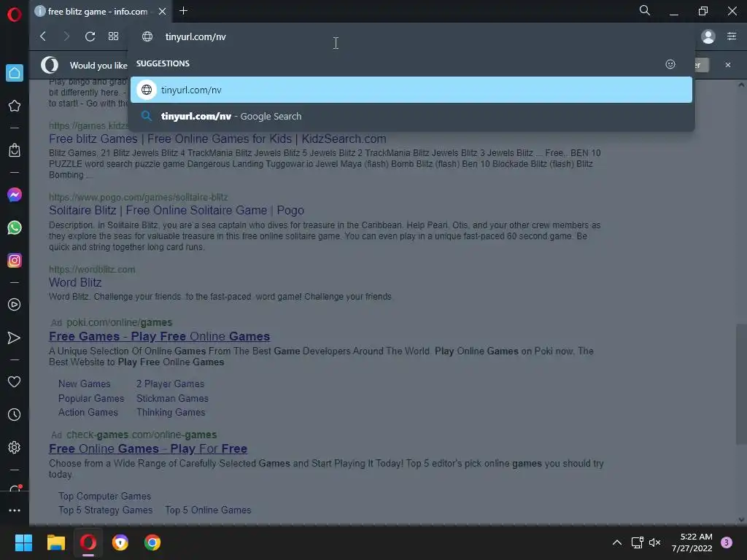Open WhatsApp in the sidebar
The height and width of the screenshot is (560, 747).
[15, 227]
